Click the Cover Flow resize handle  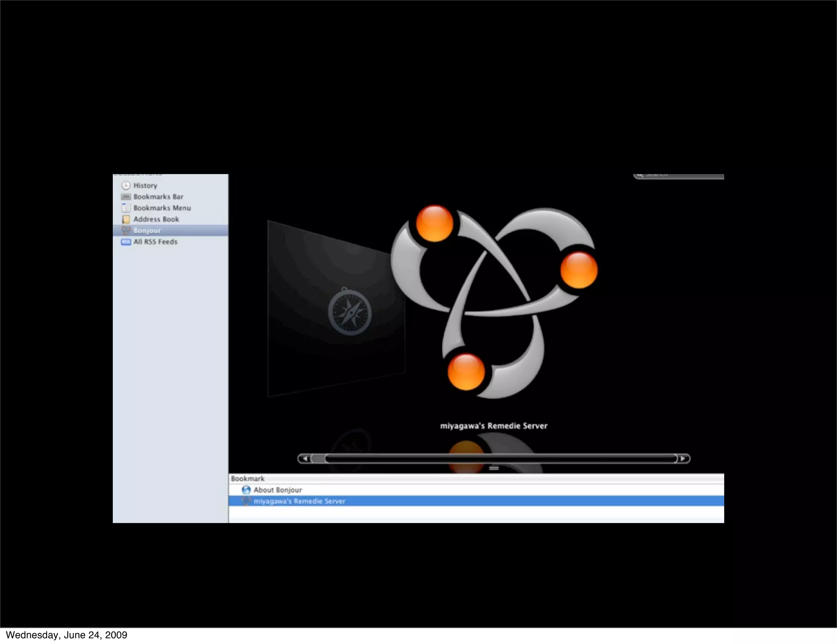pyautogui.click(x=494, y=468)
